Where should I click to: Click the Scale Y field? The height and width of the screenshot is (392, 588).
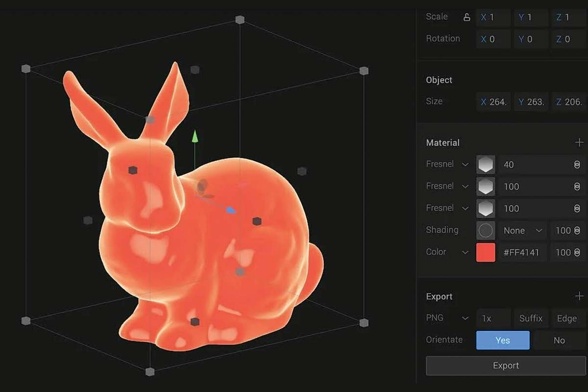531,17
